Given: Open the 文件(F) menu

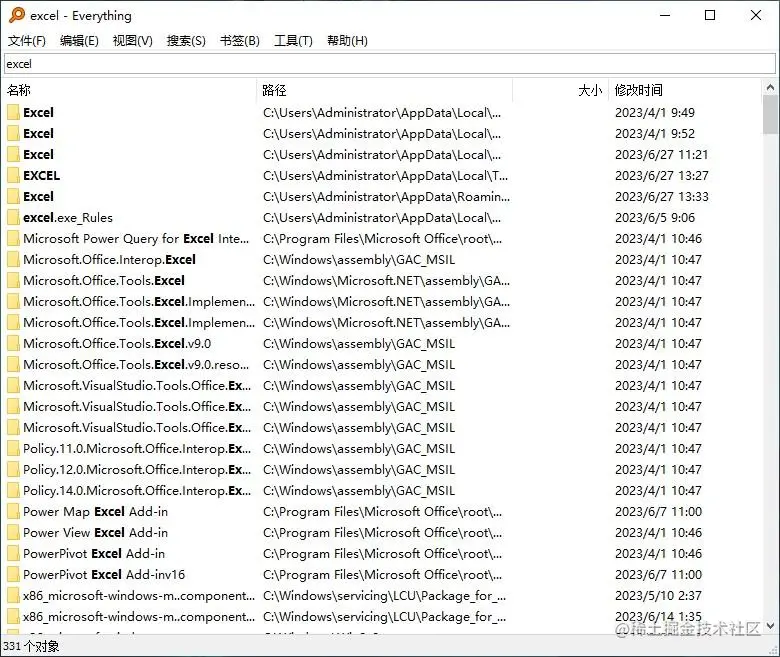Looking at the screenshot, I should click(x=27, y=41).
